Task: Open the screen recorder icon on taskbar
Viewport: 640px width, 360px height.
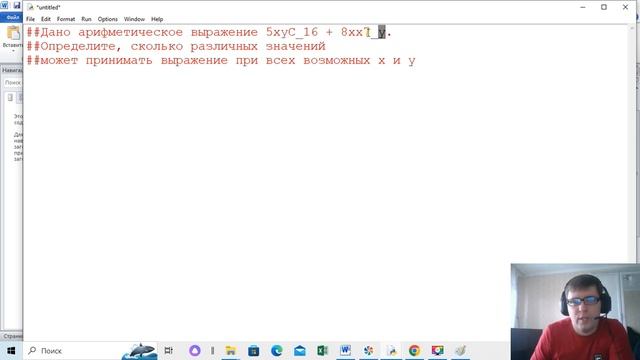Action: [438, 351]
